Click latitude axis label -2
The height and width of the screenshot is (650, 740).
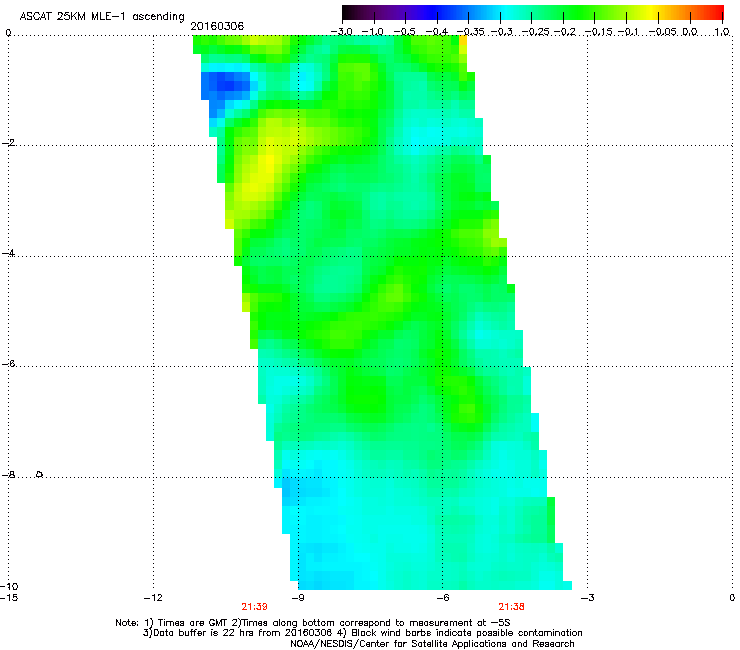pyautogui.click(x=8, y=143)
